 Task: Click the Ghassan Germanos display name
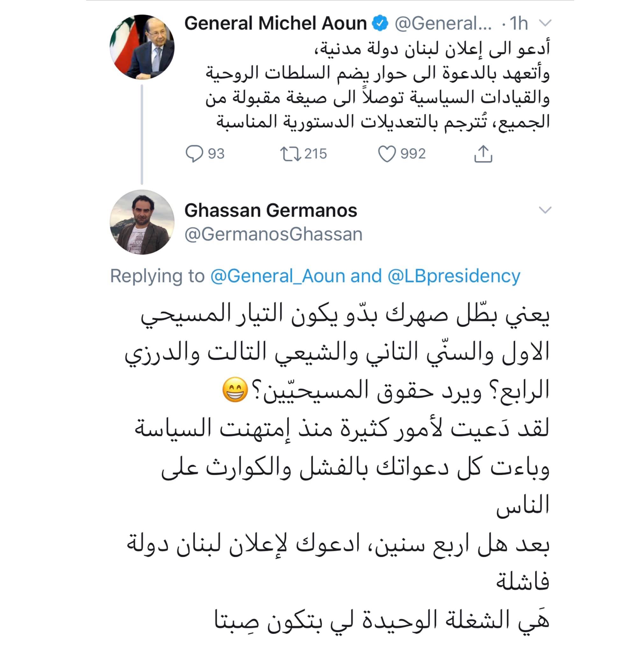[270, 210]
